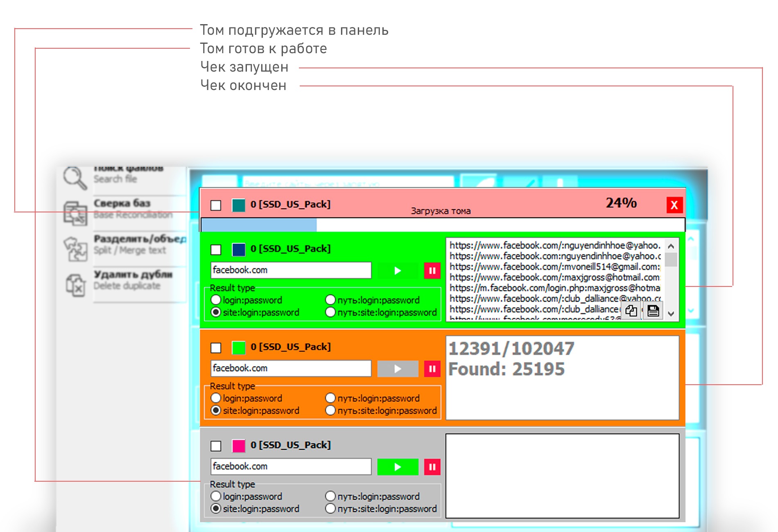This screenshot has height=532, width=778.
Task: Click the m.facebook.com/login.php result line
Action: pyautogui.click(x=555, y=288)
